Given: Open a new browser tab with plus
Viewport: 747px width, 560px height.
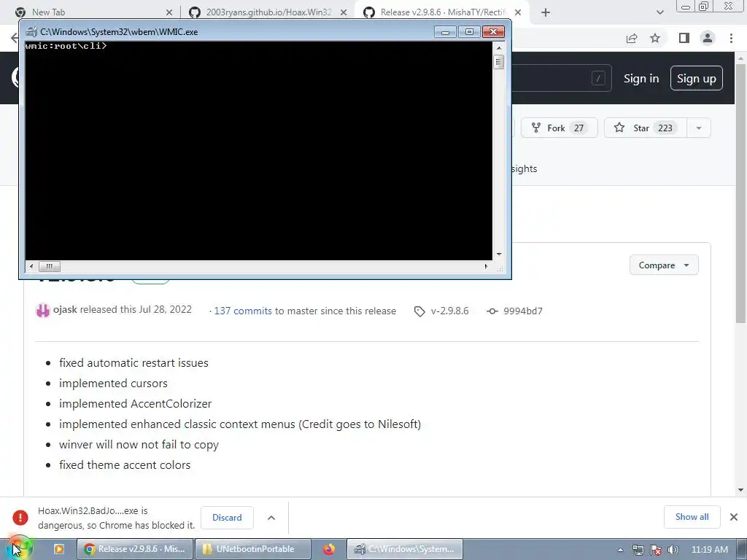Looking at the screenshot, I should (x=546, y=12).
